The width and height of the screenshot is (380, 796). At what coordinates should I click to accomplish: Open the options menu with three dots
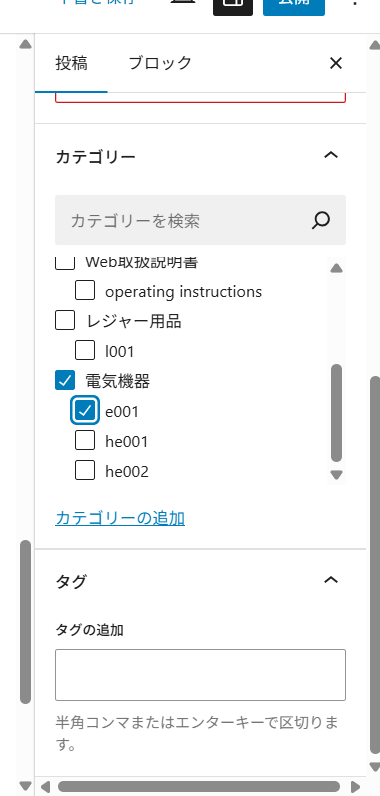[355, 4]
